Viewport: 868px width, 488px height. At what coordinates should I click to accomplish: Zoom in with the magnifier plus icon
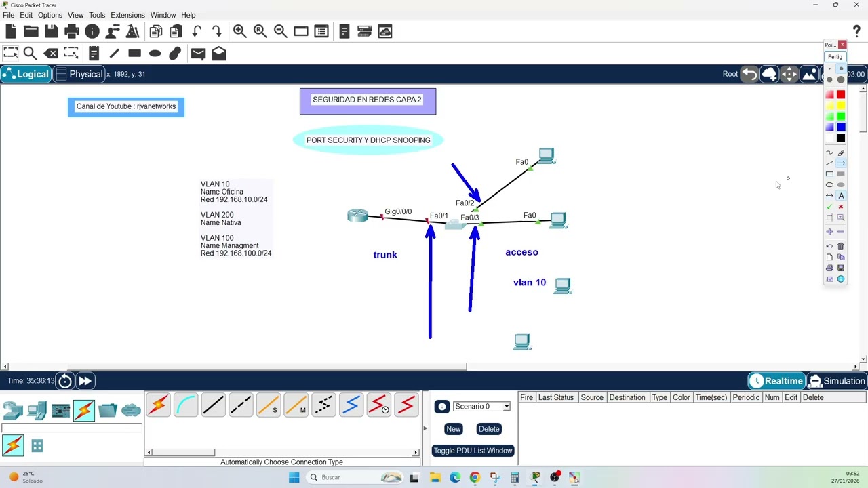[239, 31]
